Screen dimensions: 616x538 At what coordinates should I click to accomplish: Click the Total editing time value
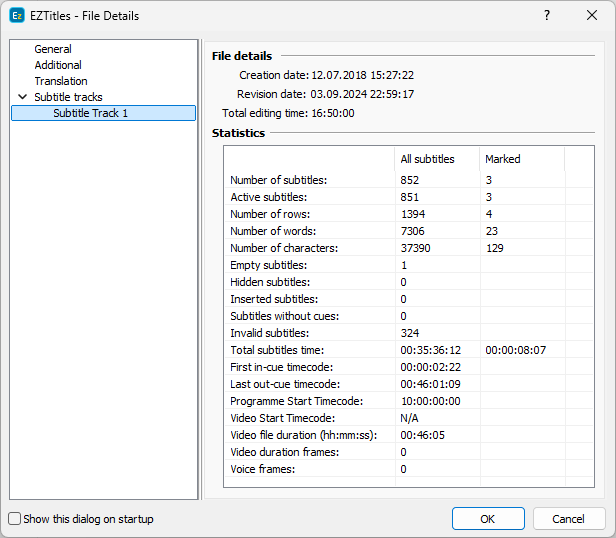[320, 113]
